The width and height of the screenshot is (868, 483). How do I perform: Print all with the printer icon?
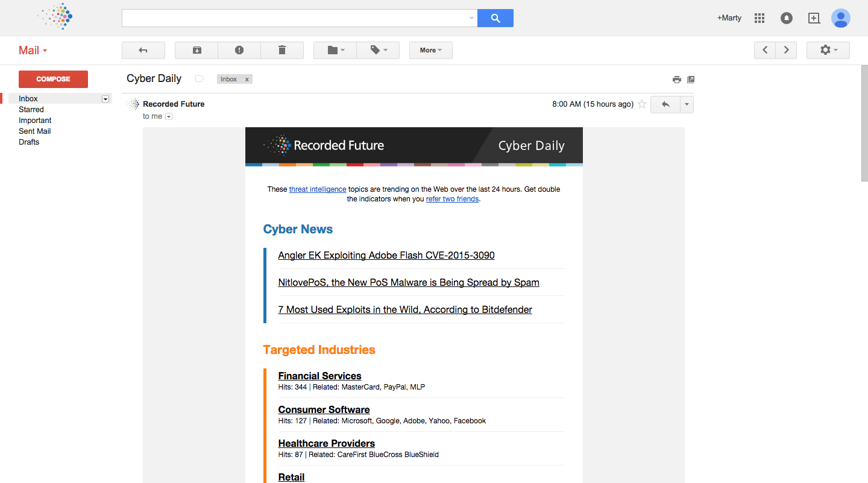point(677,80)
